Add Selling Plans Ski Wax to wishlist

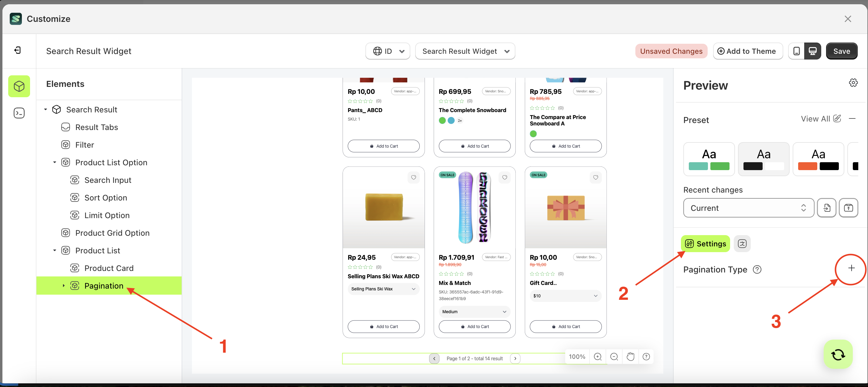413,177
